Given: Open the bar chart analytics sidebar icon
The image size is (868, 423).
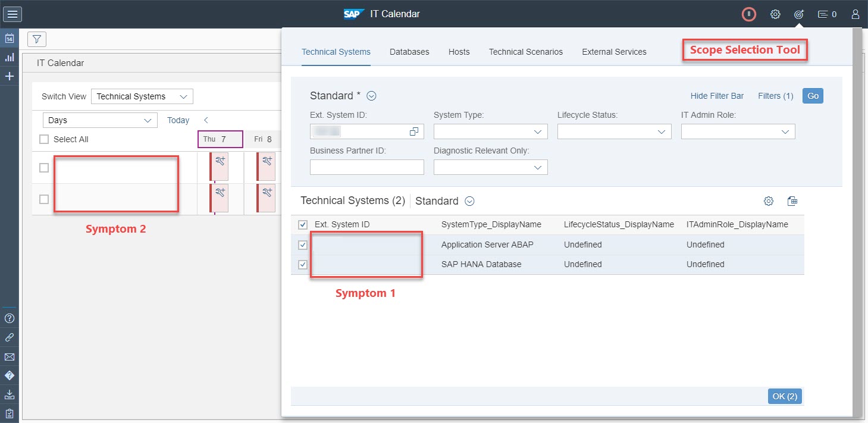Looking at the screenshot, I should point(10,57).
